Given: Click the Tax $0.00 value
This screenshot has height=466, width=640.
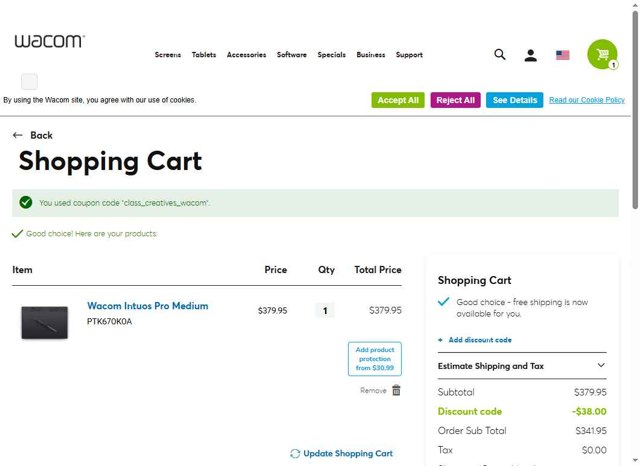Looking at the screenshot, I should 594,450.
